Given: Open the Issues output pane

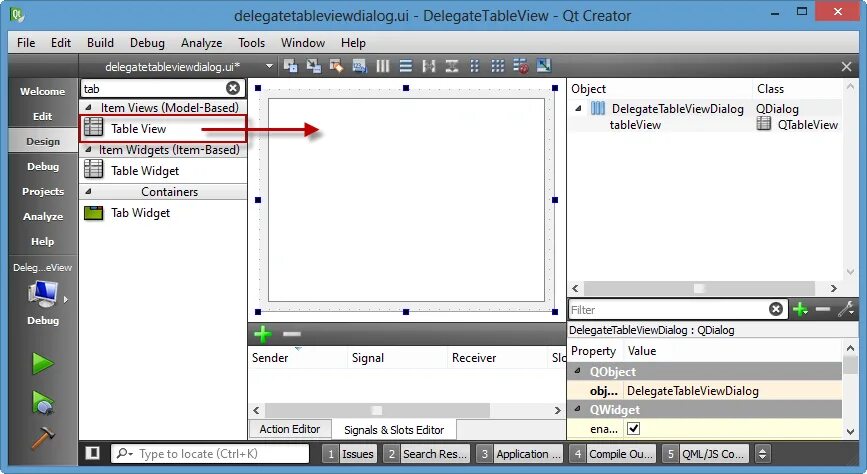Looking at the screenshot, I should pos(350,454).
